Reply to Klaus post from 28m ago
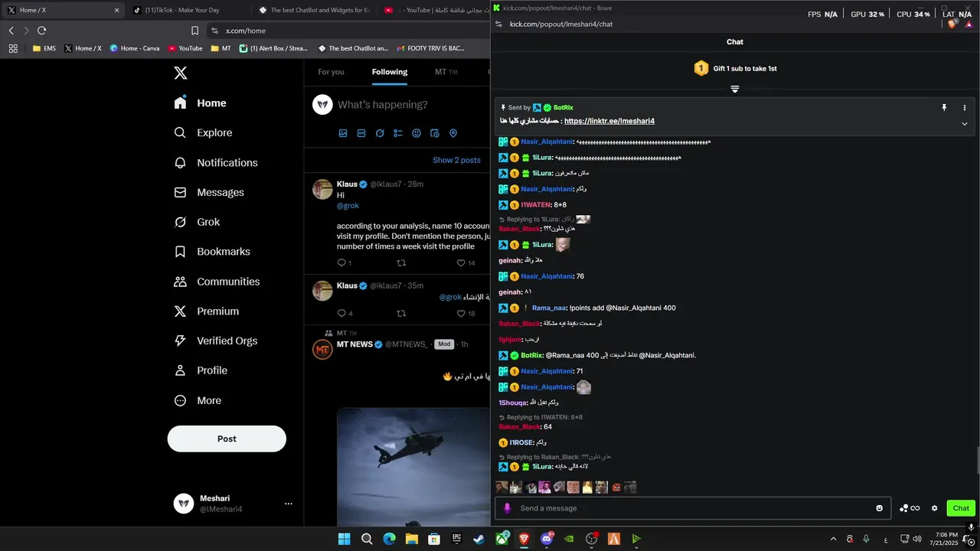The height and width of the screenshot is (551, 980). click(344, 263)
